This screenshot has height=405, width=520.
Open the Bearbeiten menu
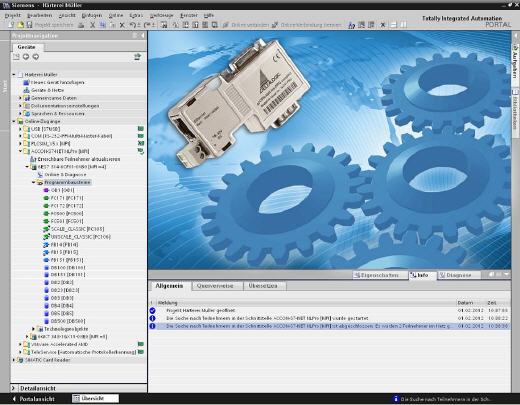[39, 15]
